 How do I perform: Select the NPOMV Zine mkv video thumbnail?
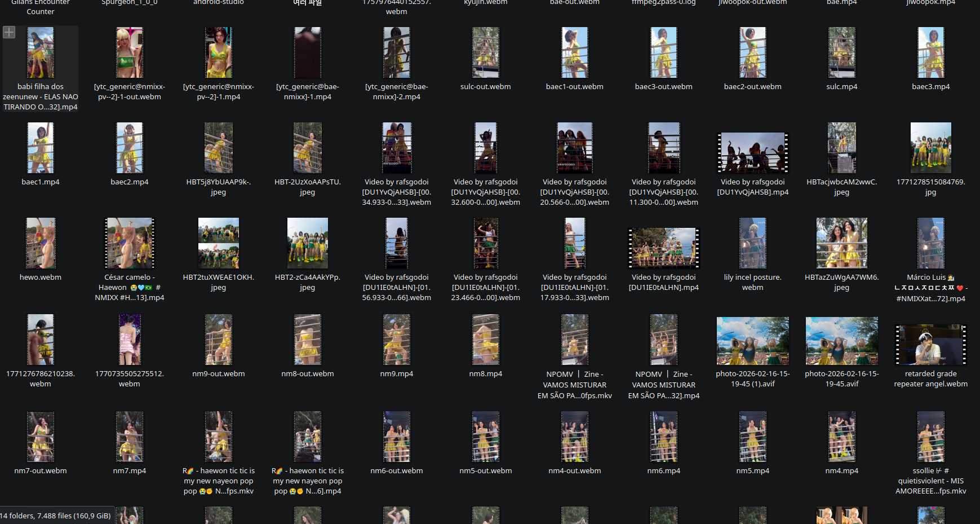(x=575, y=340)
